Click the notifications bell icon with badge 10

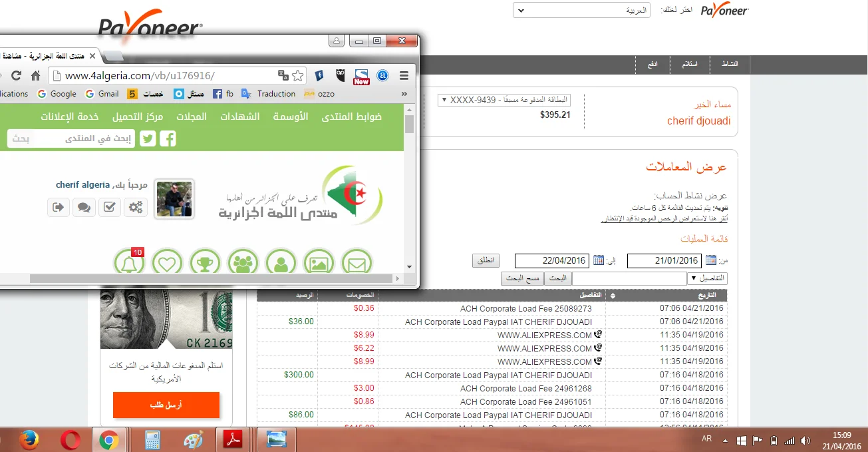pos(129,263)
